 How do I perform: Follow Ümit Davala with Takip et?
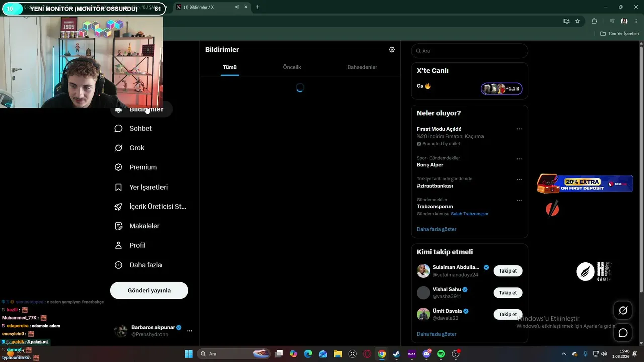tap(508, 314)
